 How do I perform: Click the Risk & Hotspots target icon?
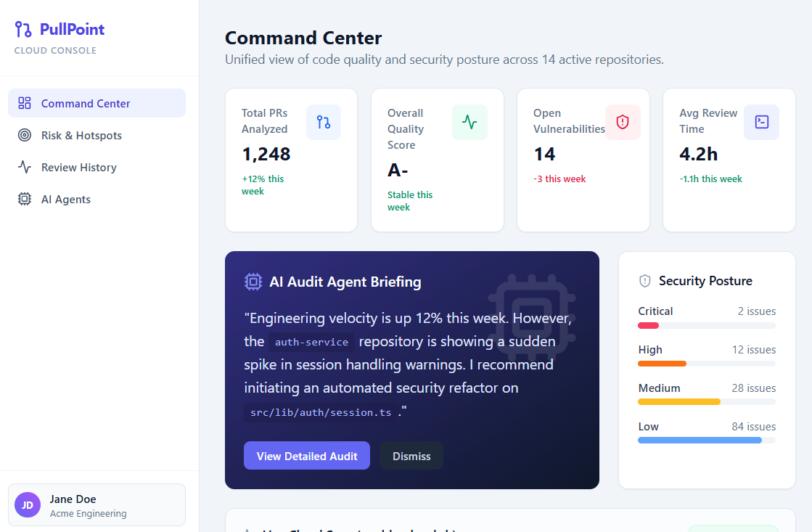pyautogui.click(x=25, y=135)
